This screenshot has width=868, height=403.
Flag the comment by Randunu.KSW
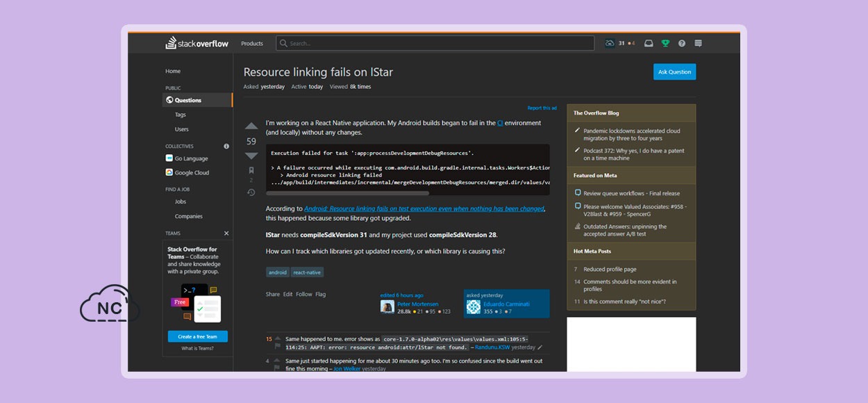pos(278,346)
